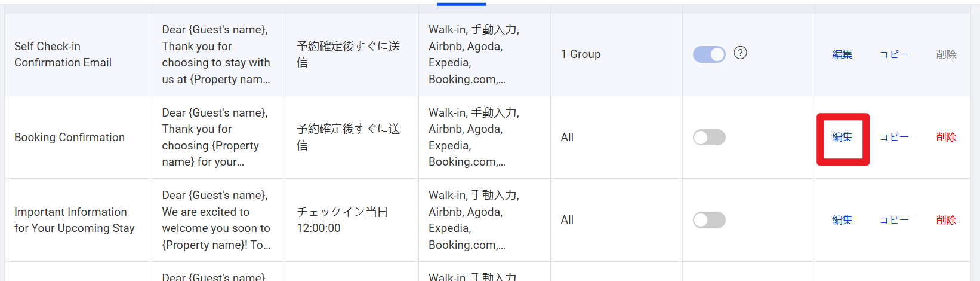Turn on Important Information for Your Upcoming Stay toggle
Image resolution: width=980 pixels, height=281 pixels.
click(x=709, y=220)
